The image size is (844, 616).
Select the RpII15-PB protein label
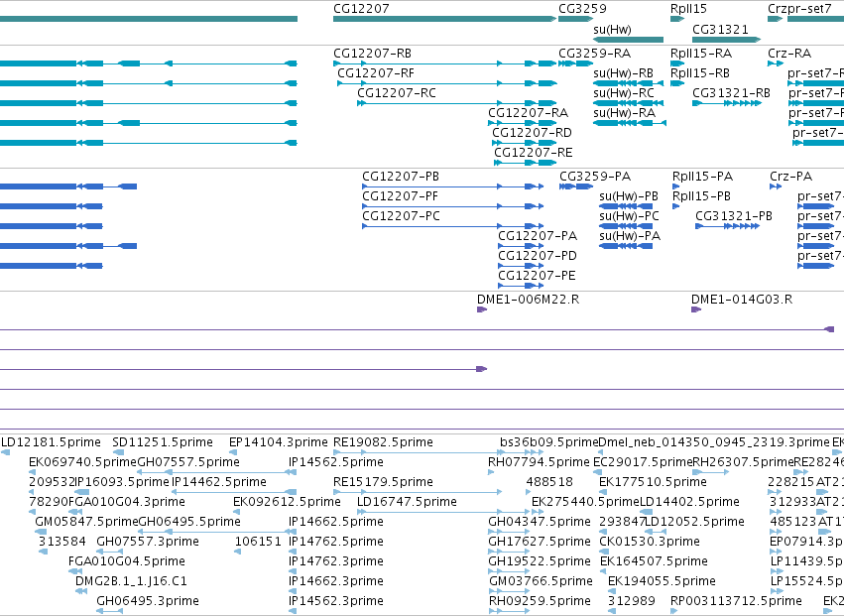(x=701, y=196)
